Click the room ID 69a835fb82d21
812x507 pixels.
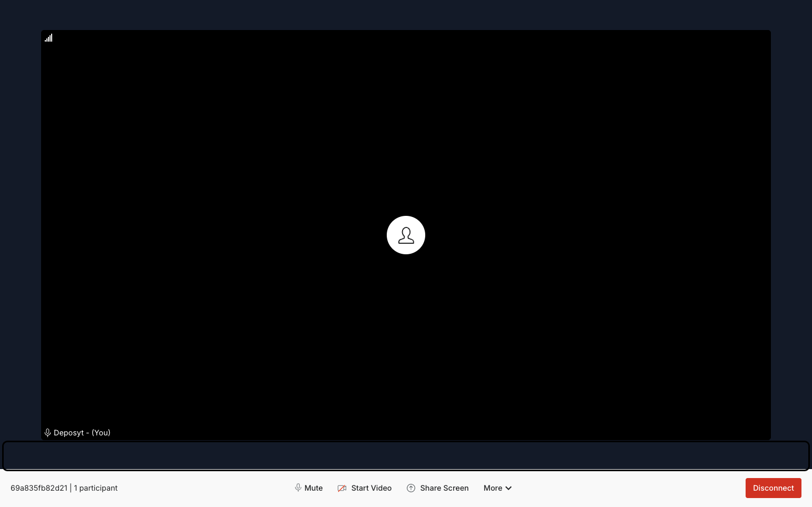point(39,488)
